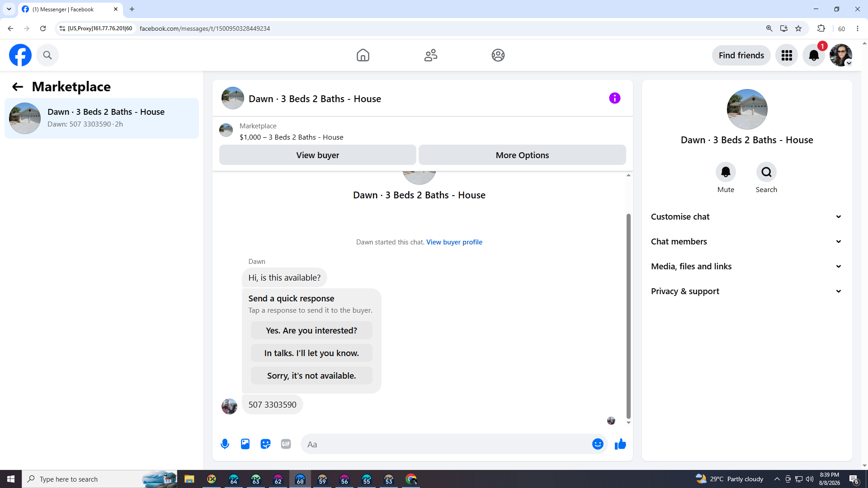Choose a sticker to send
This screenshot has height=488, width=868.
point(265,444)
